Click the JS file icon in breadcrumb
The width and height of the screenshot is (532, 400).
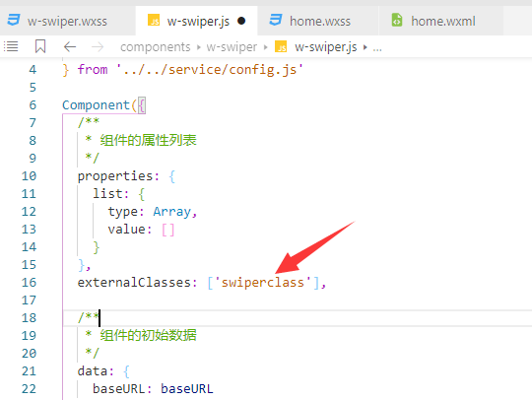pyautogui.click(x=281, y=47)
